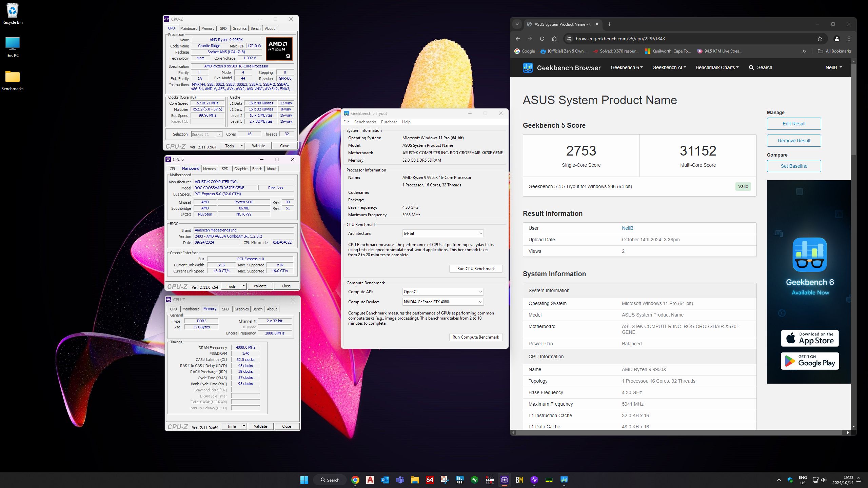Image resolution: width=868 pixels, height=488 pixels.
Task: Select the Benchmarks folder on desktop
Action: (13, 81)
